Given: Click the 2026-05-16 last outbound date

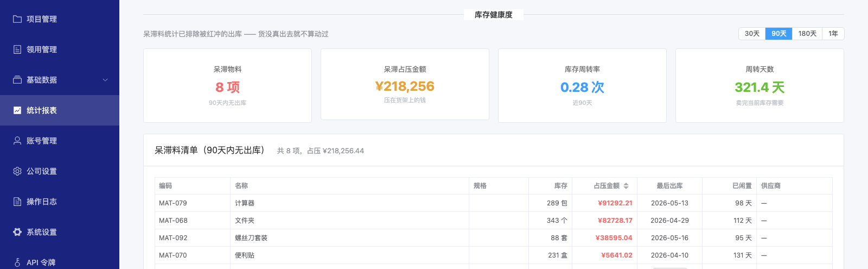Looking at the screenshot, I should 670,238.
